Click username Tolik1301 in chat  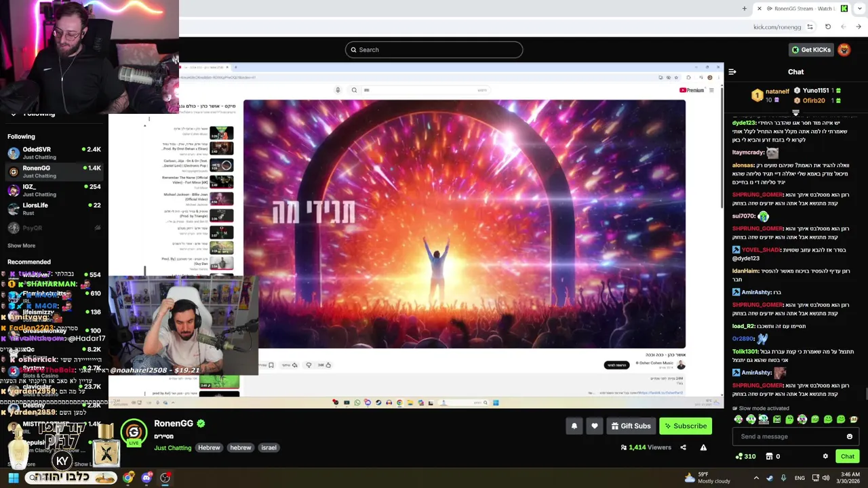point(745,352)
